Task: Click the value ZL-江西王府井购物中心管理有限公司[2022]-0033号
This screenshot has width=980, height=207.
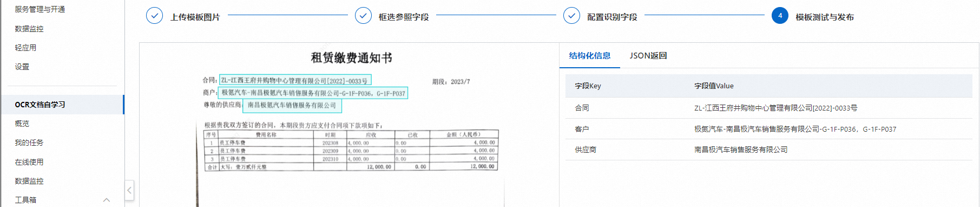Action: [775, 108]
